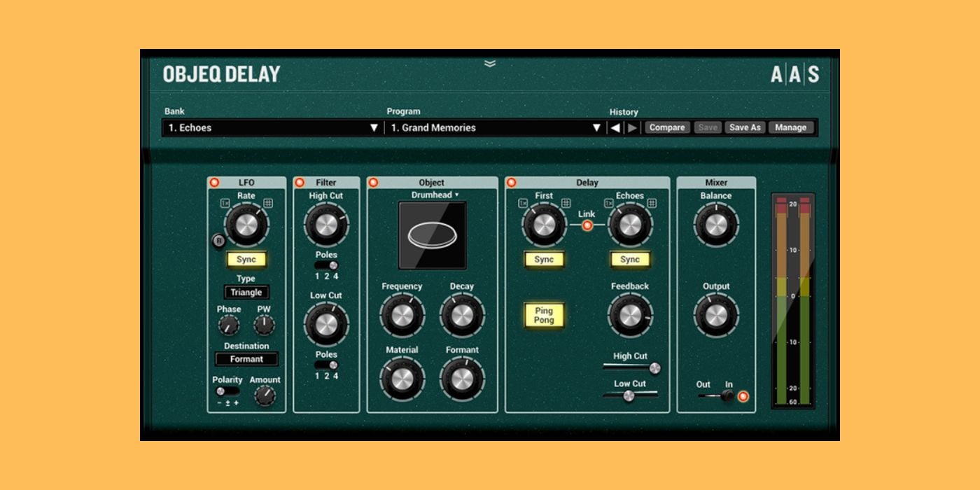
Task: Click the Low Cut Poles switch
Action: (x=326, y=365)
